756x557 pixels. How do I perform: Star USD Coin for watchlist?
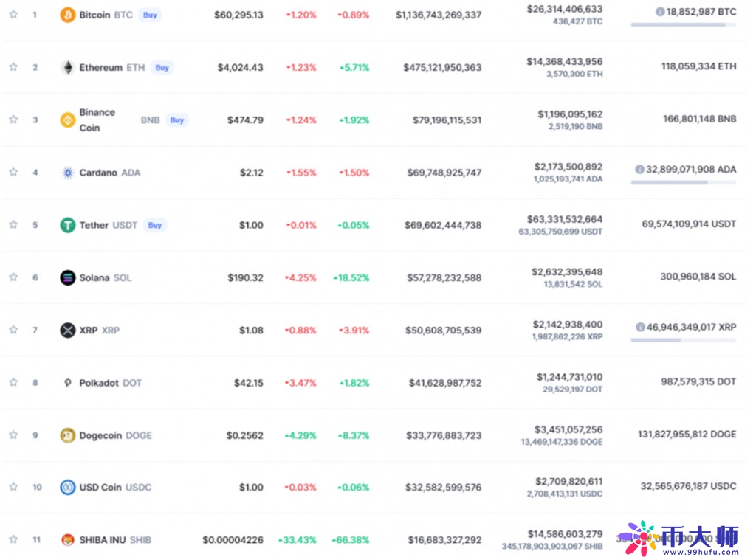(13, 487)
